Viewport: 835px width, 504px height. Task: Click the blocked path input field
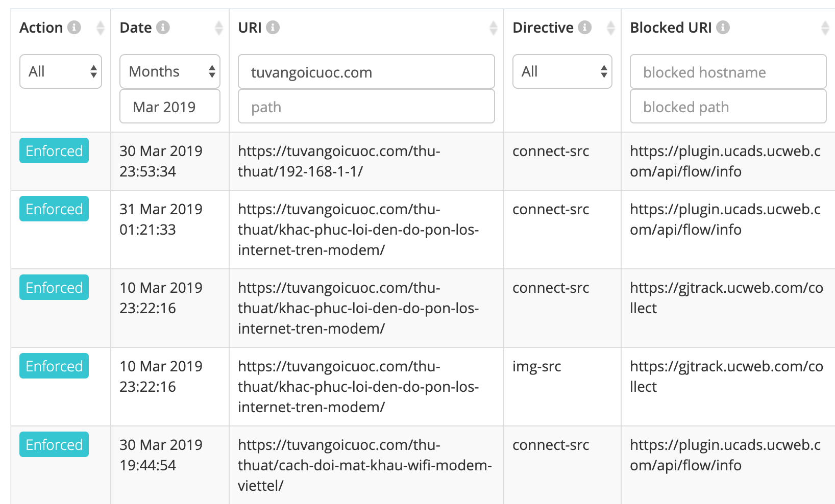click(728, 106)
